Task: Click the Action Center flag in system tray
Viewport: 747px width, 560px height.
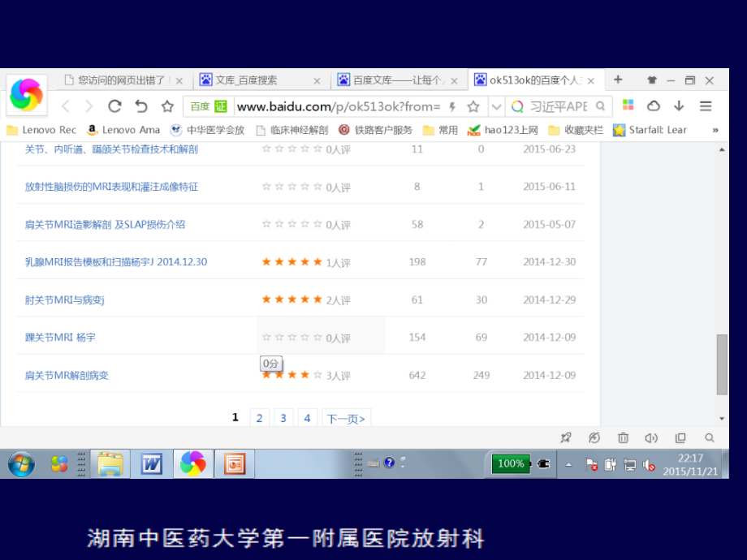Action: tap(589, 464)
